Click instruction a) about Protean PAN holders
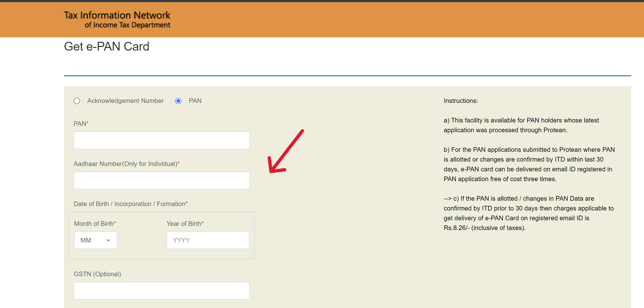Image resolution: width=644 pixels, height=308 pixels. point(521,125)
